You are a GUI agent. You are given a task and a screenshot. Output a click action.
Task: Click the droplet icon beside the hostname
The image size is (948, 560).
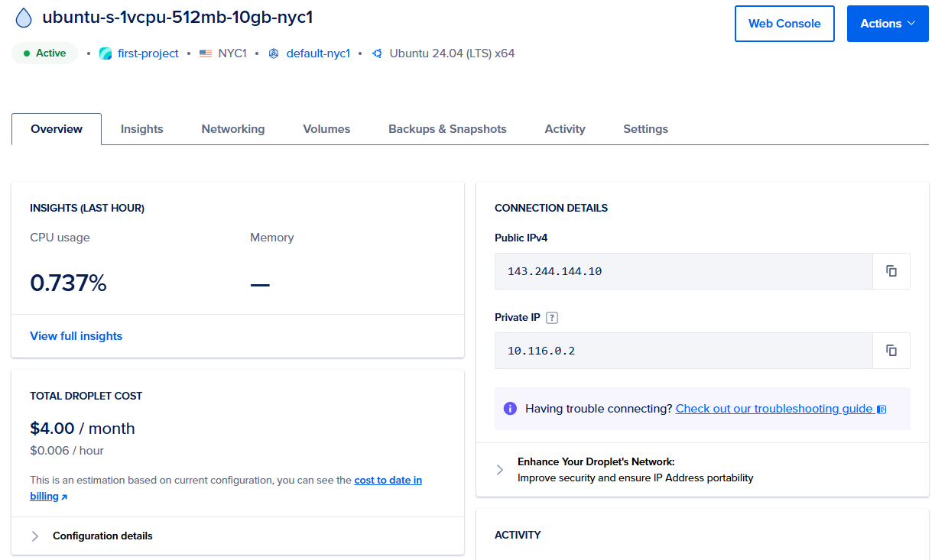pyautogui.click(x=24, y=18)
